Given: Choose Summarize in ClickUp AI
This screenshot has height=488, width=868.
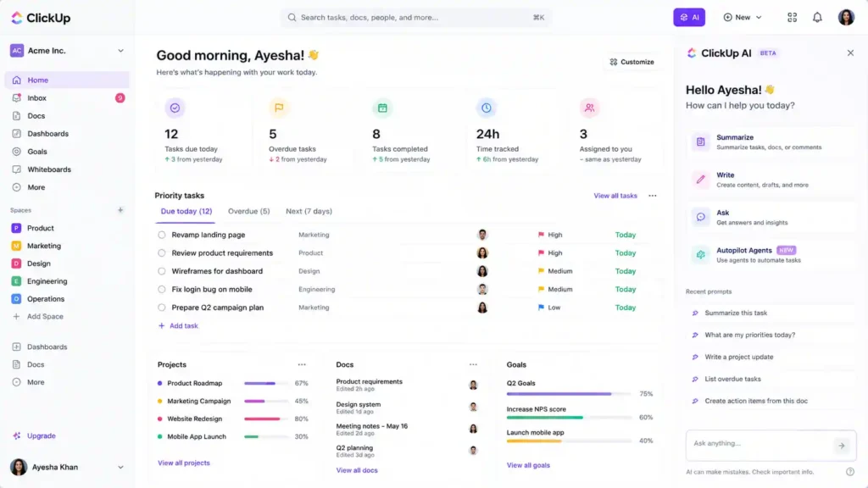Looking at the screenshot, I should click(x=770, y=142).
